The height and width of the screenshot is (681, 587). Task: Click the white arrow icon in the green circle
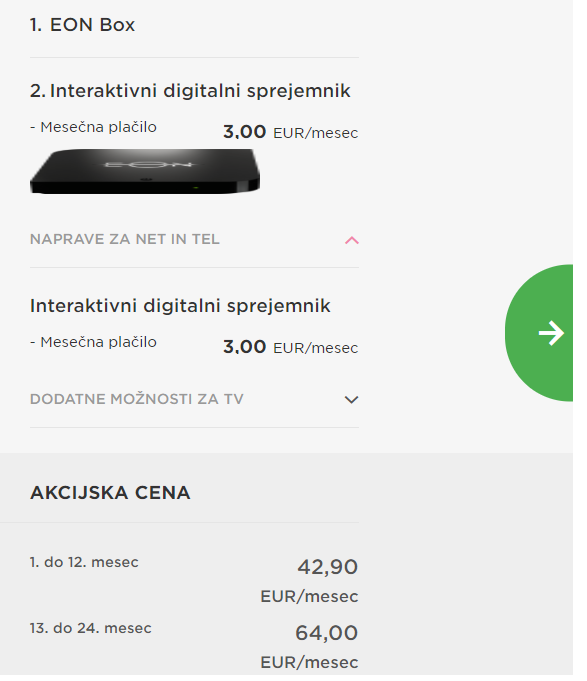[x=551, y=333]
